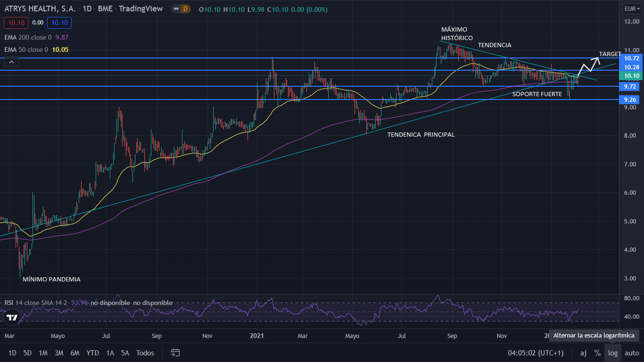Image resolution: width=644 pixels, height=362 pixels.
Task: Switch to the 6M time range
Action: (74, 353)
